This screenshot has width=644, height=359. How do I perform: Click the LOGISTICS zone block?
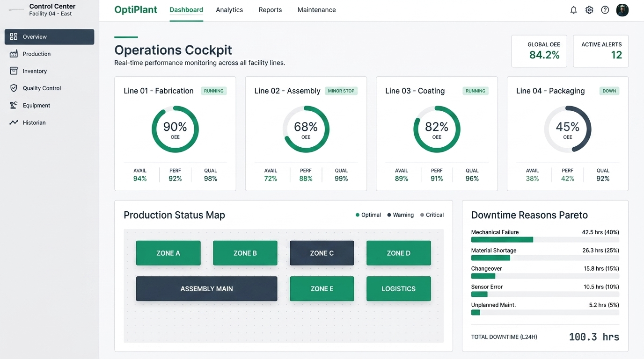[x=399, y=289]
